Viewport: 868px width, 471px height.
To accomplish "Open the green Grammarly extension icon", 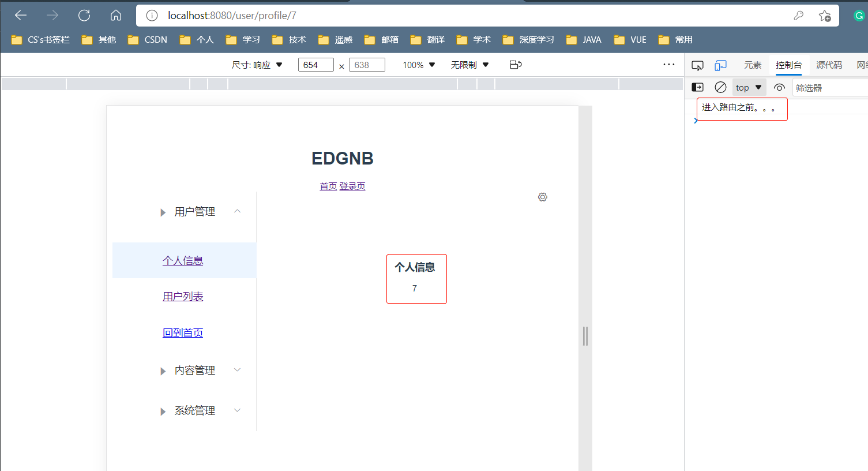I will click(x=859, y=16).
